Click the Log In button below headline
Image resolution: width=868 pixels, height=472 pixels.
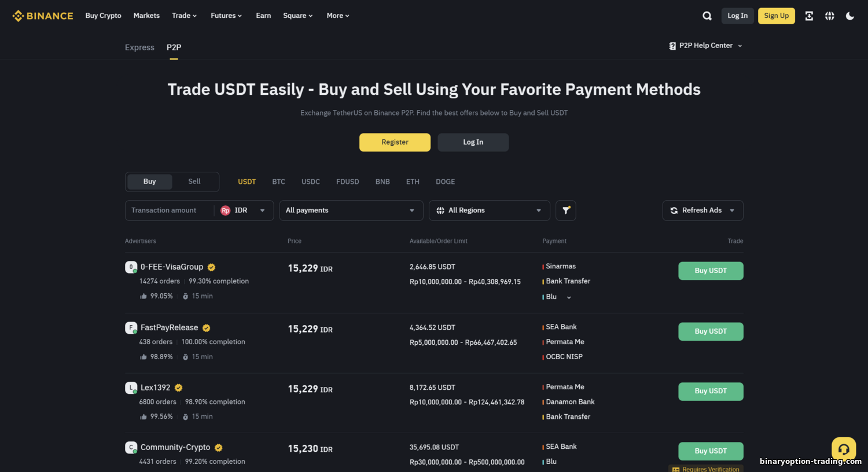(473, 142)
